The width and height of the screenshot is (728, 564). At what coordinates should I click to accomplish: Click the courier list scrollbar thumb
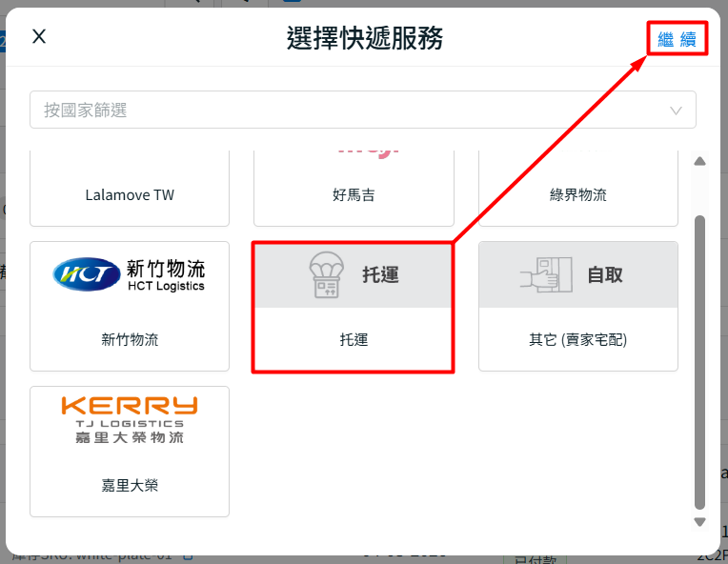[x=700, y=362]
